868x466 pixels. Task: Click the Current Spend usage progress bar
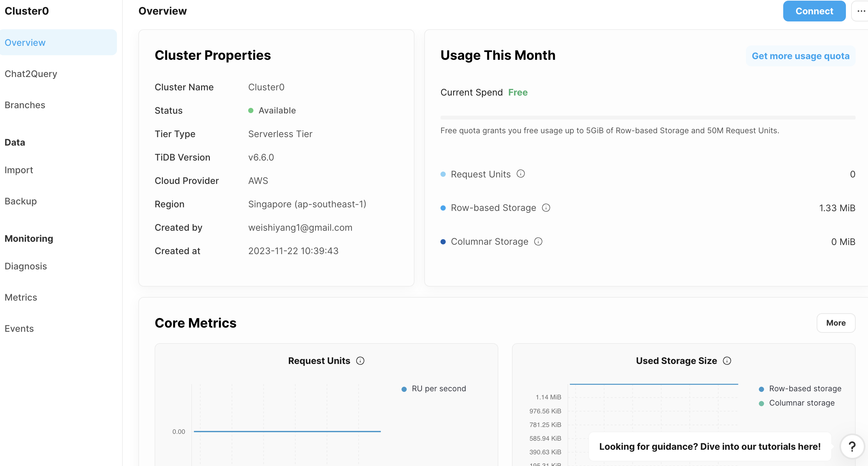click(x=648, y=118)
